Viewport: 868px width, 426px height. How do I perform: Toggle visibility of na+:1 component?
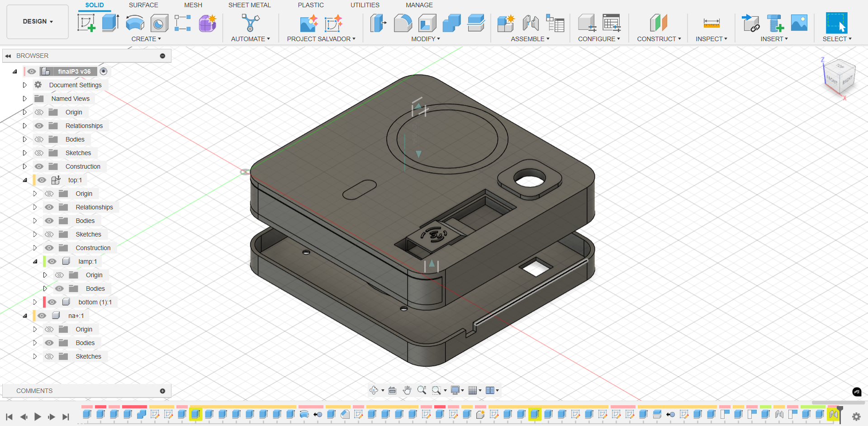click(42, 316)
